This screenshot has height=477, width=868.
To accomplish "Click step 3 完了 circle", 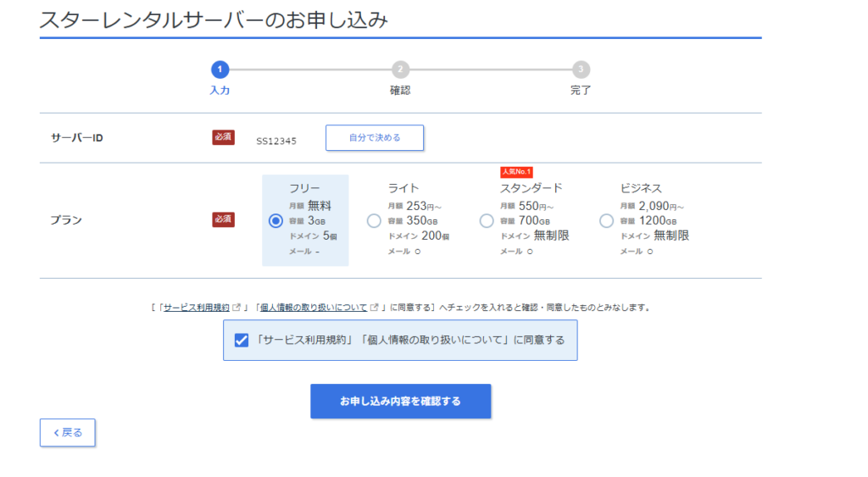I will point(581,69).
